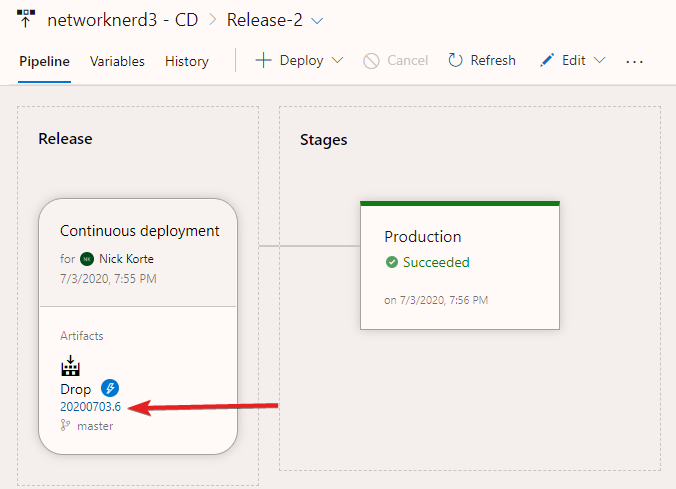This screenshot has height=489, width=676.
Task: Open build 20200703.6 link
Action: coord(91,407)
